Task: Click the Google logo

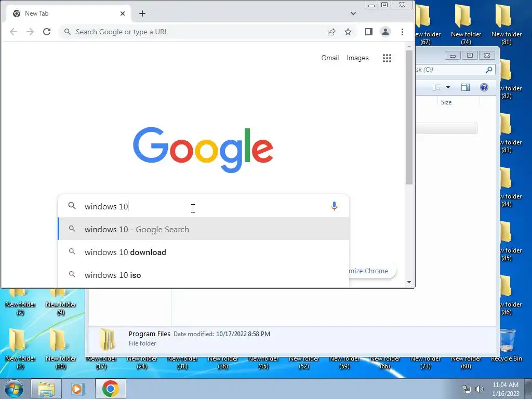Action: pyautogui.click(x=203, y=150)
